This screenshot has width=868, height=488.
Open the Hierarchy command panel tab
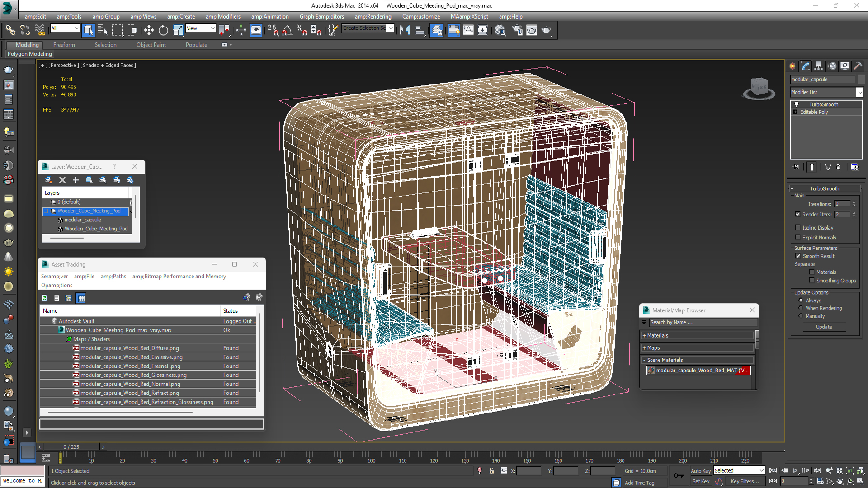818,66
